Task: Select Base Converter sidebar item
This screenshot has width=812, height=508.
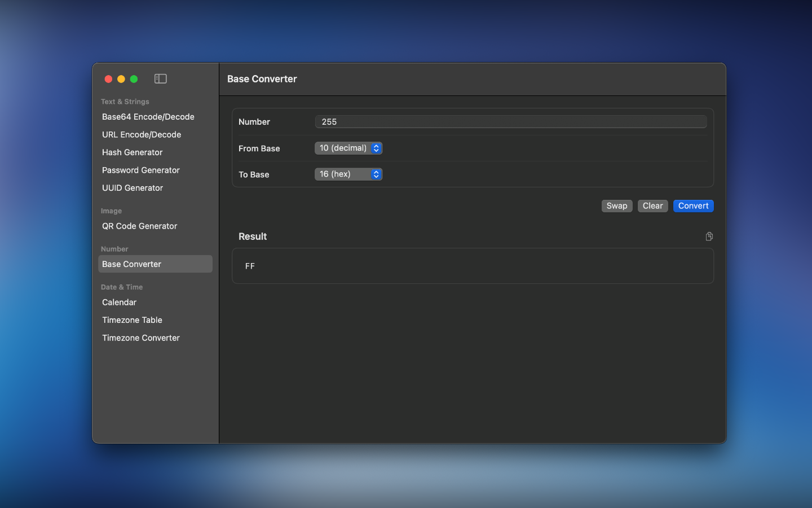Action: click(x=155, y=264)
